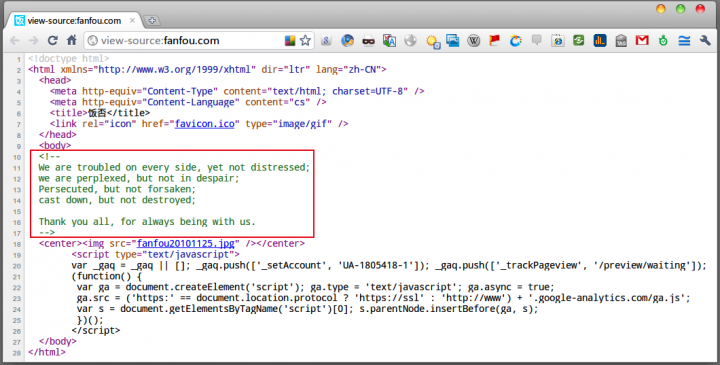Click the yellow window control button

(x=661, y=9)
